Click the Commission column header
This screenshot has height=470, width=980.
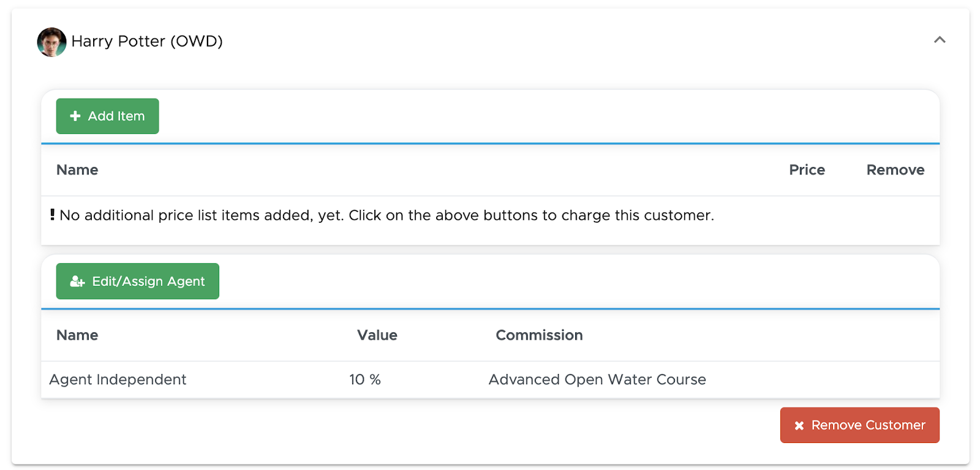tap(539, 335)
